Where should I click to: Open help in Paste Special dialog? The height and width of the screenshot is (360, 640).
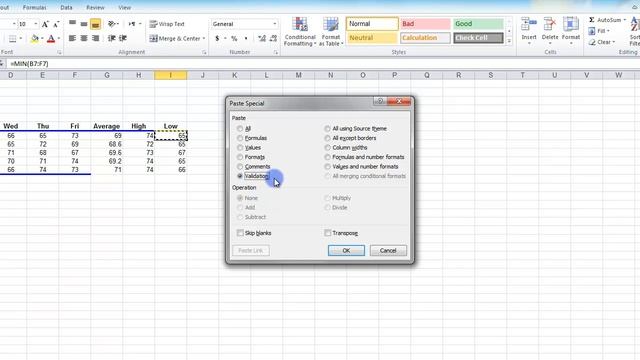click(x=380, y=101)
